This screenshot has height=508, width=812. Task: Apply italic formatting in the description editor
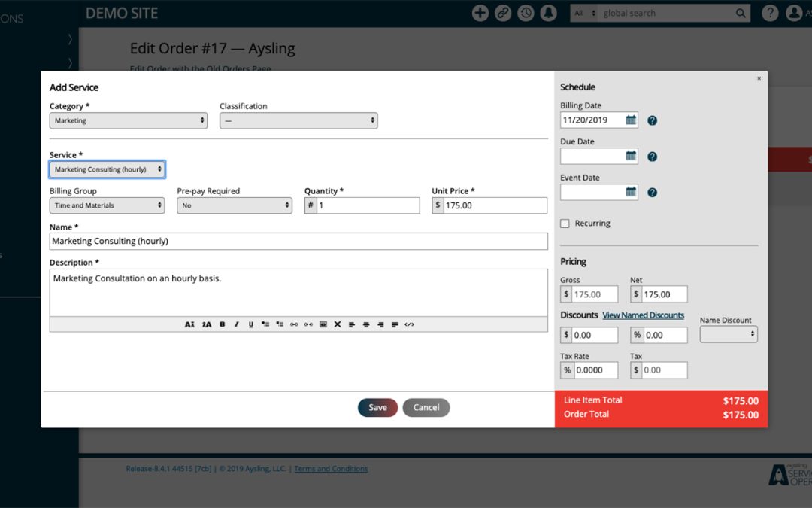pyautogui.click(x=237, y=324)
